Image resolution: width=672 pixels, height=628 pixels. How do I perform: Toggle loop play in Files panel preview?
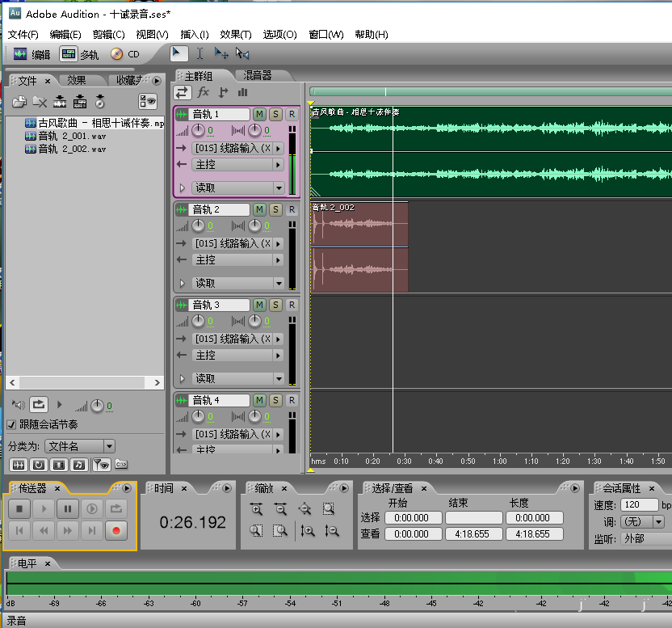[39, 404]
